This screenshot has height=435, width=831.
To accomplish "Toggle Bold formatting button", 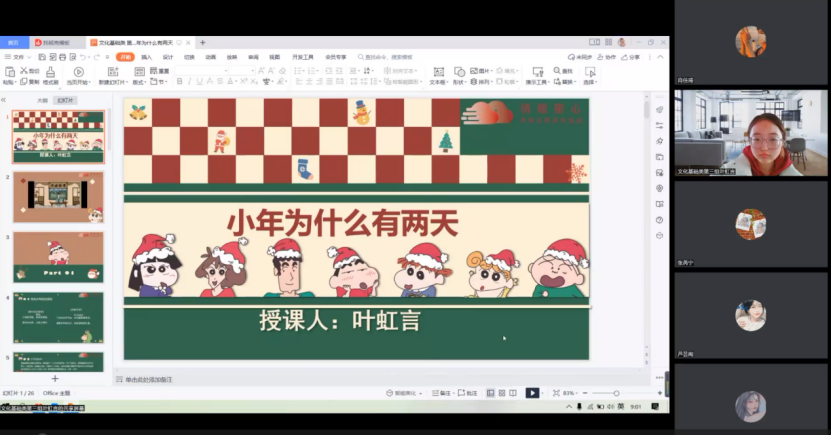I will click(x=180, y=82).
